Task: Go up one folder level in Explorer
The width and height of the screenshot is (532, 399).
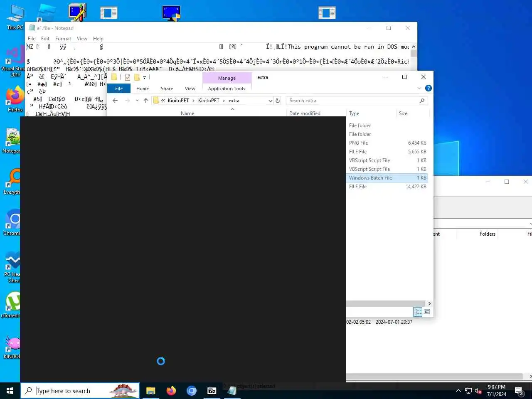Action: [146, 101]
